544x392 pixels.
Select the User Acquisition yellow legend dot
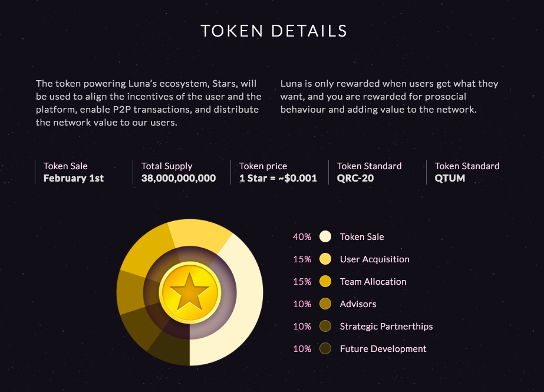pos(325,259)
